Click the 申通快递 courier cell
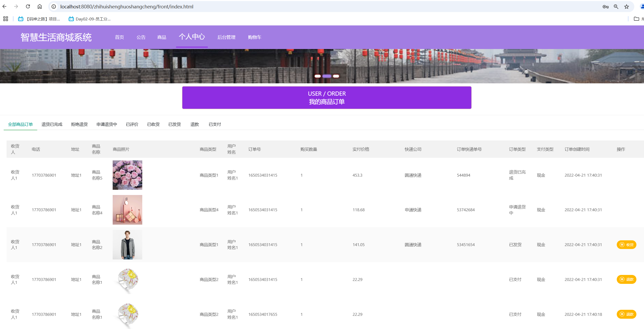Viewport: 644px width, 336px height. coord(413,210)
